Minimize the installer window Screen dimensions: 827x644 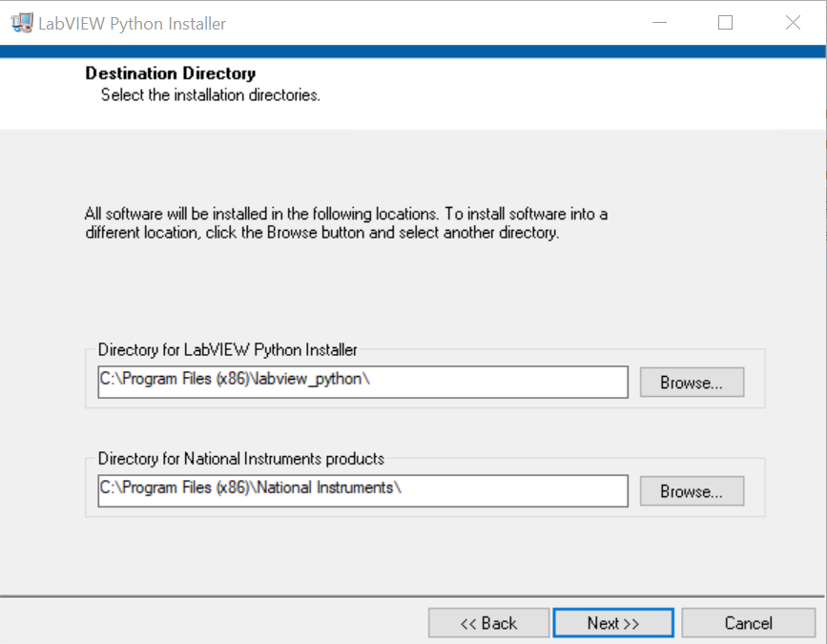pos(659,23)
